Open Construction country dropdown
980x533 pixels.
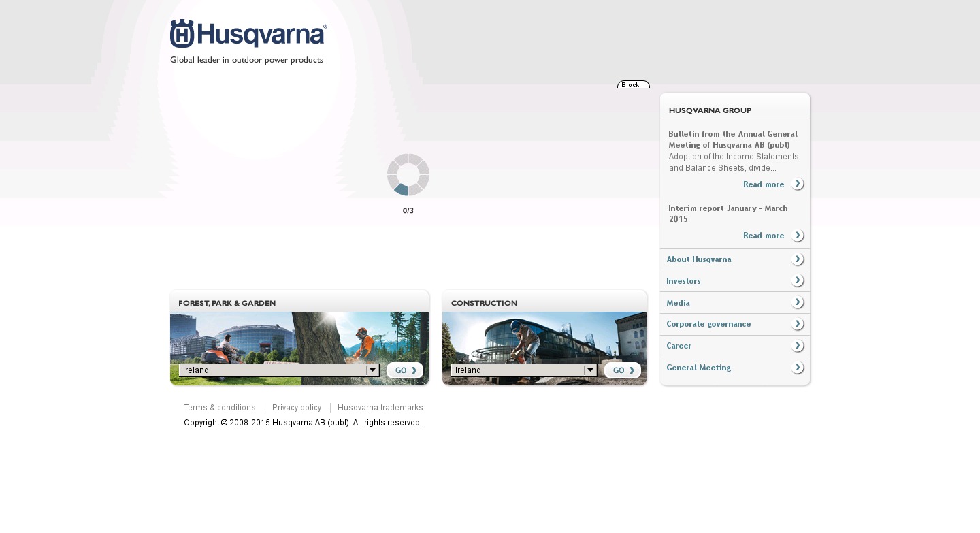pos(590,370)
